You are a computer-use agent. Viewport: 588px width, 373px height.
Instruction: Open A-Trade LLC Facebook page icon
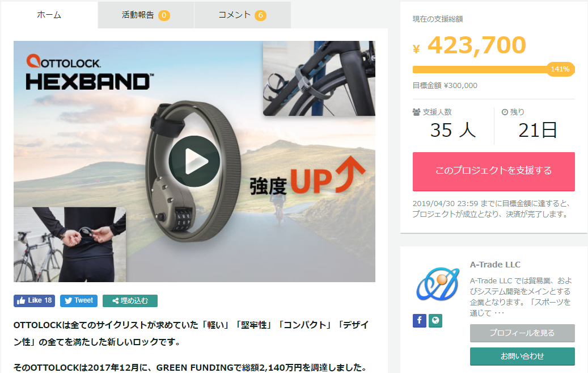[419, 320]
